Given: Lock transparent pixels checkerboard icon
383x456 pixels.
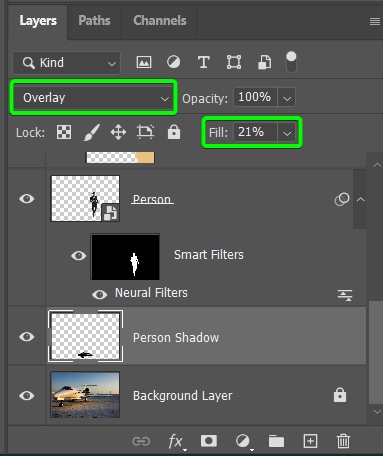Looking at the screenshot, I should [64, 132].
